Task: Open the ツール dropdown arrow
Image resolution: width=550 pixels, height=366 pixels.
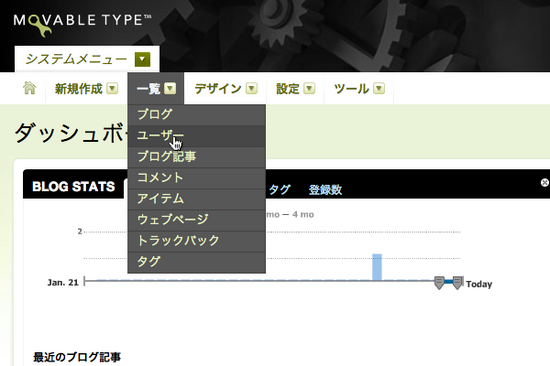Action: tap(379, 88)
